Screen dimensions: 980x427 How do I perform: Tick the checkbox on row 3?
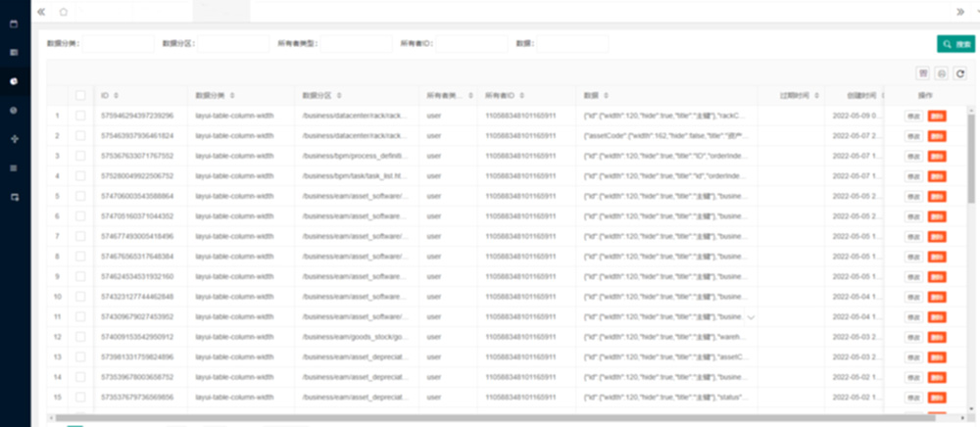(80, 156)
